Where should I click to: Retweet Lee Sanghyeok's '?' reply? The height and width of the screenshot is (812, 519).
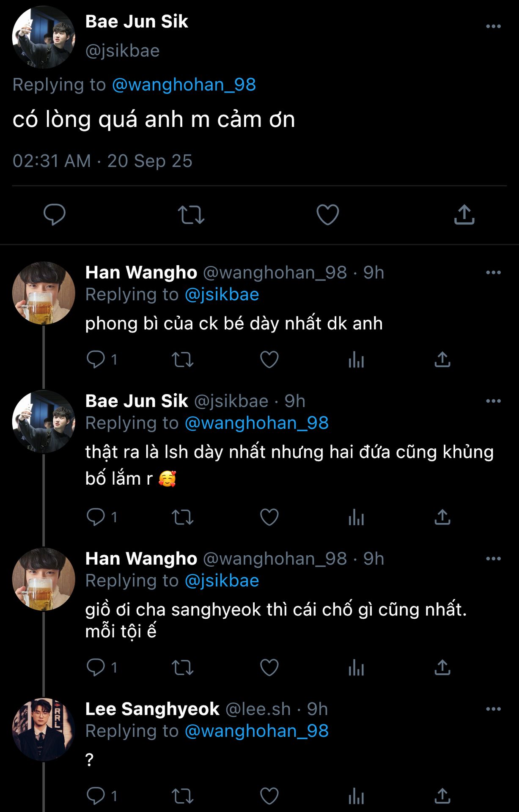(183, 796)
